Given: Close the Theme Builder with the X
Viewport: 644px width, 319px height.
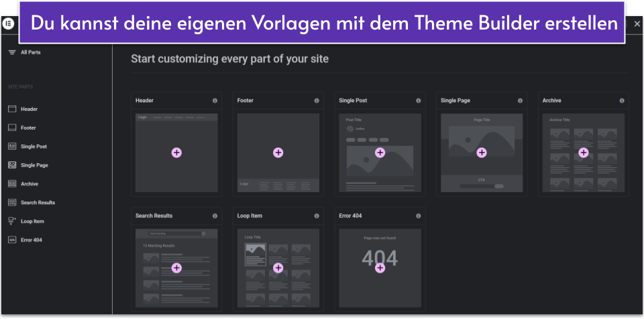Looking at the screenshot, I should (x=636, y=24).
